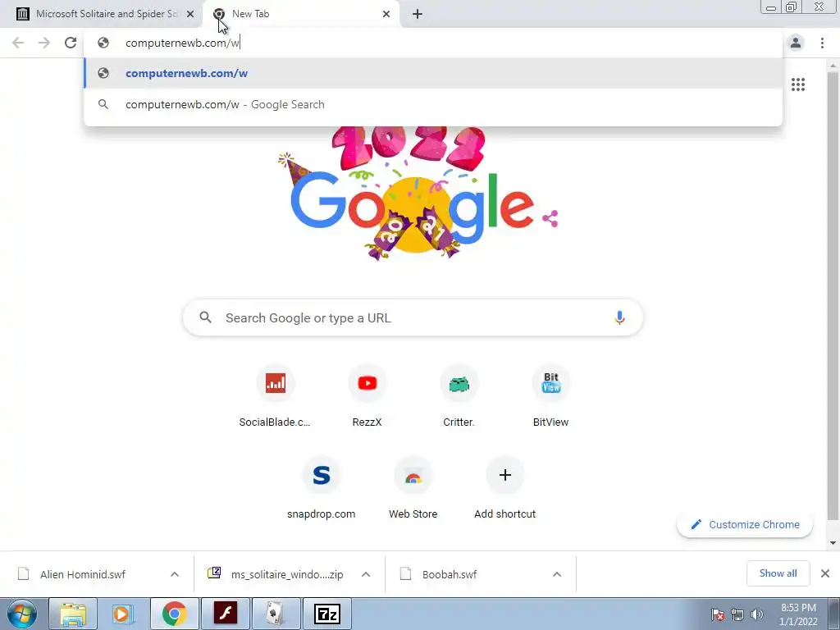
Task: Open the RezzX YouTube shortcut
Action: (x=367, y=395)
